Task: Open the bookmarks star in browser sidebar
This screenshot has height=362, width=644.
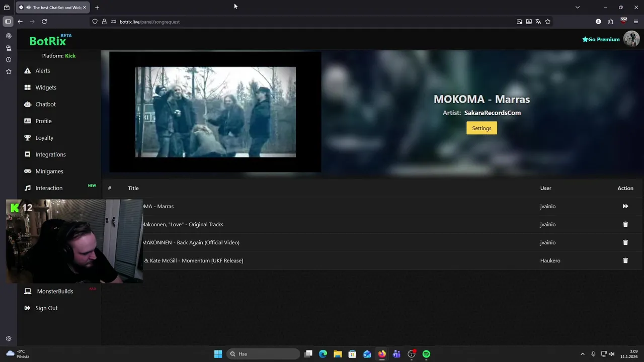Action: [x=9, y=72]
